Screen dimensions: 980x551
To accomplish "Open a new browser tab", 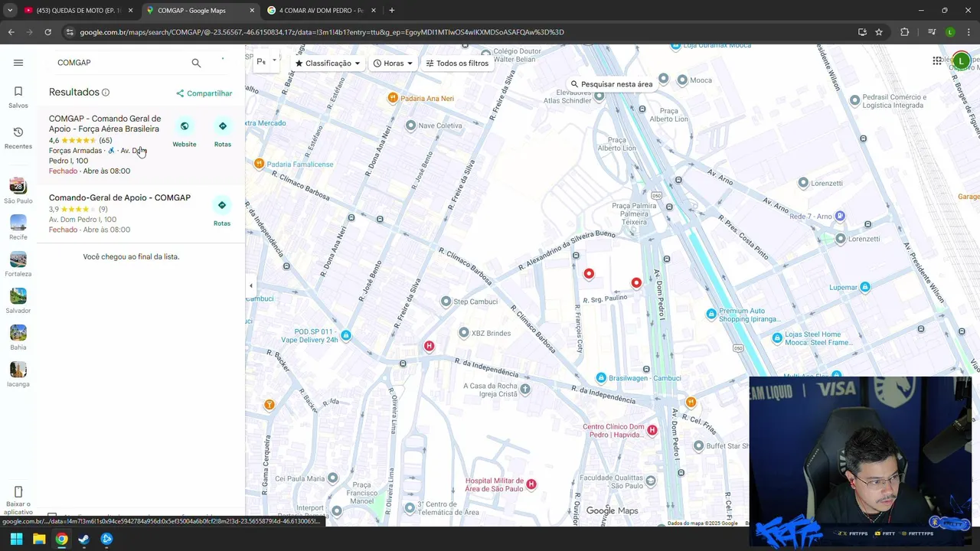I will coord(391,11).
